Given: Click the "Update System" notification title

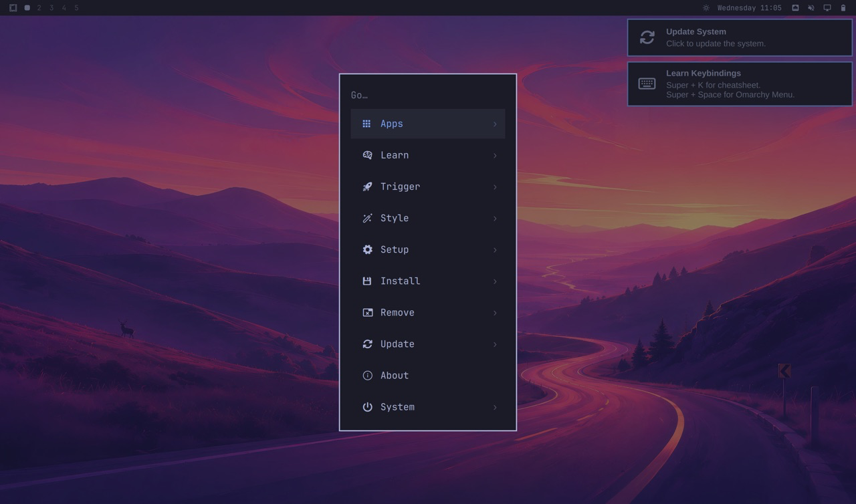Looking at the screenshot, I should pos(696,31).
